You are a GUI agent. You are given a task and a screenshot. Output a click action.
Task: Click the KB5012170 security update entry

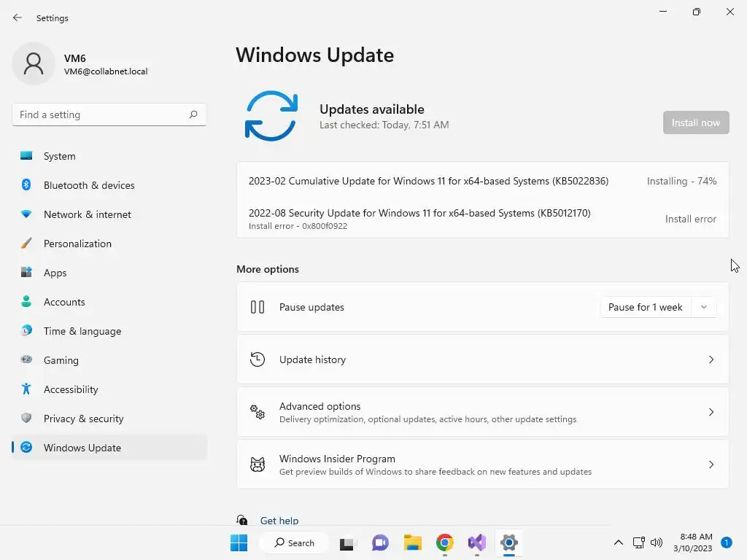click(483, 219)
